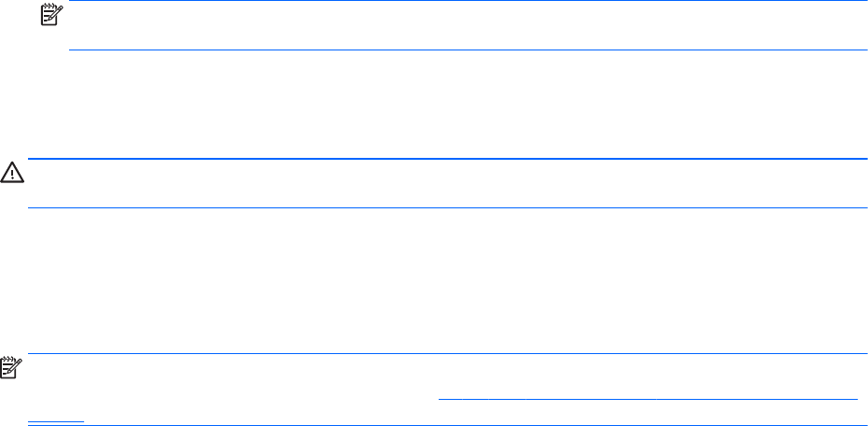Click inside the top note box area
This screenshot has height=426, width=868.
468,25
